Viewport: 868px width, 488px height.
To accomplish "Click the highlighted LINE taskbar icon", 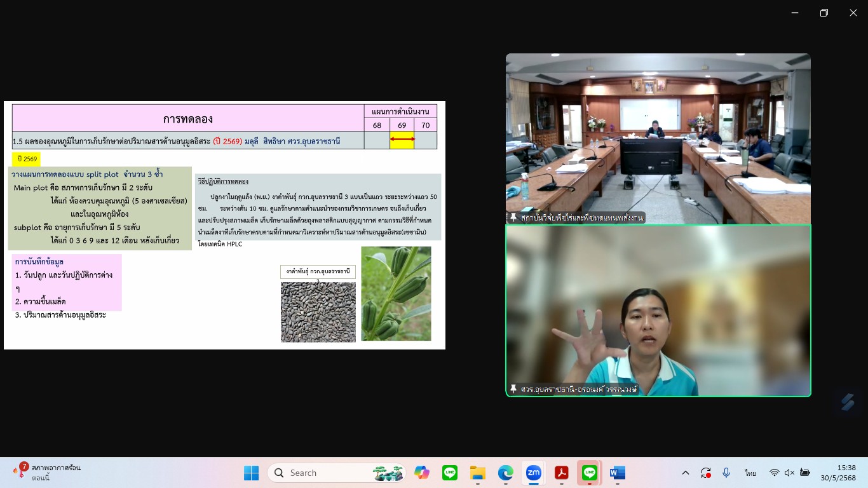I will point(589,473).
